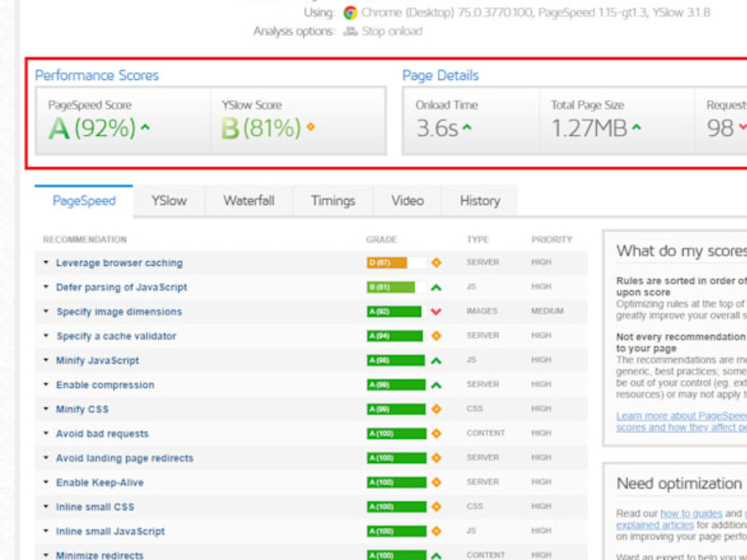The height and width of the screenshot is (560, 747).
Task: Click orange diamond in Inline small JavaScript row
Action: point(436,531)
